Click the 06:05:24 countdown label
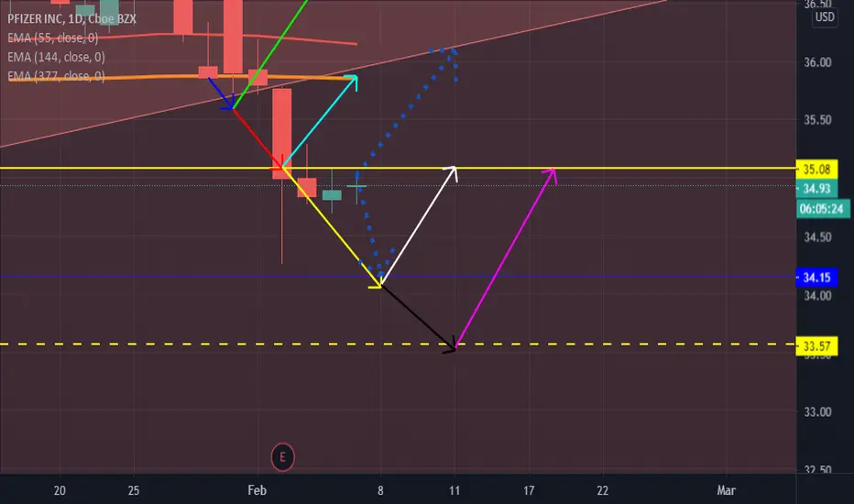Image resolution: width=854 pixels, height=504 pixels. (x=823, y=209)
